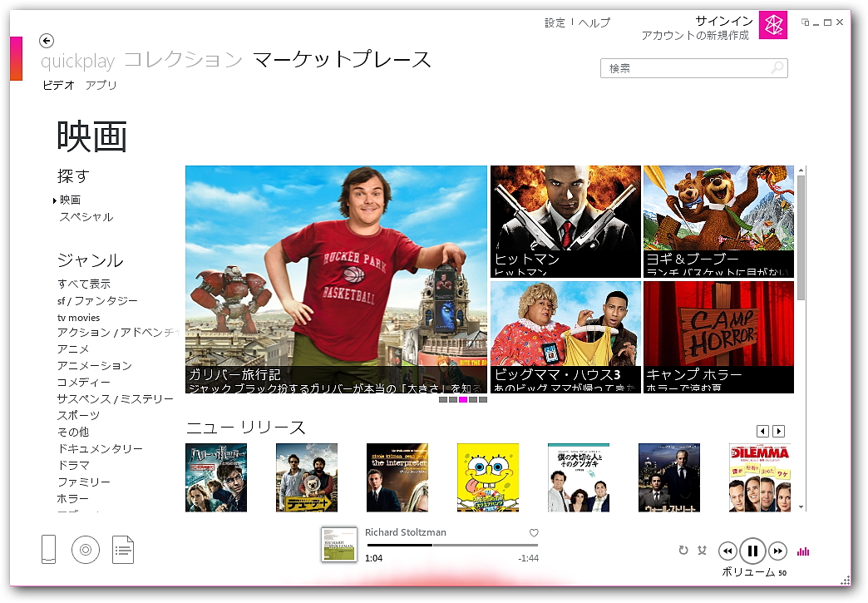The image size is (868, 603).
Task: Click the search magnifier icon
Action: (x=777, y=67)
